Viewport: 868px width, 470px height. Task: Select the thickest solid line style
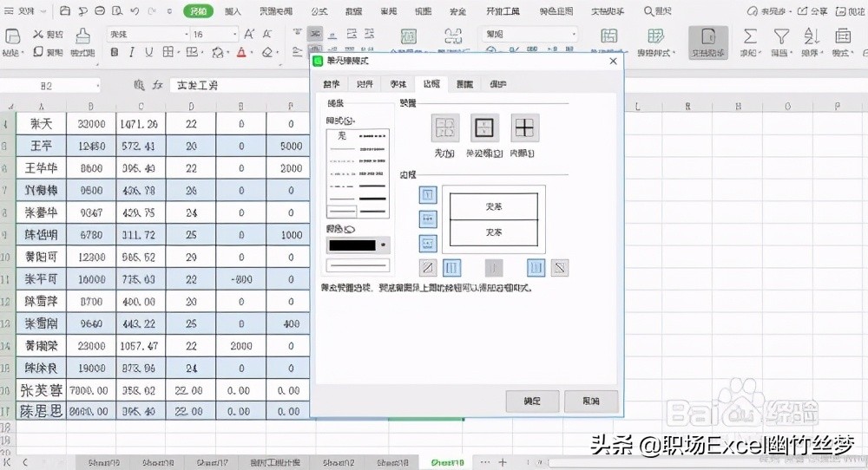click(372, 198)
